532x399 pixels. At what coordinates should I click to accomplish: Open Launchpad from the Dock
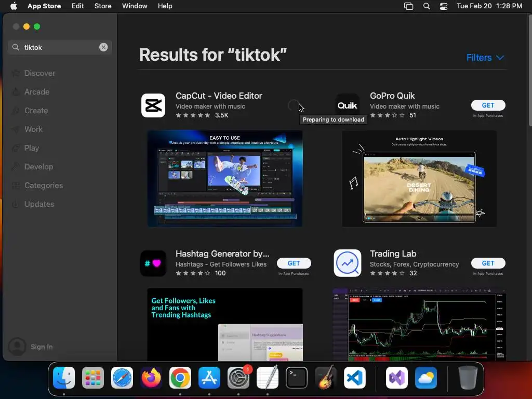click(x=93, y=378)
